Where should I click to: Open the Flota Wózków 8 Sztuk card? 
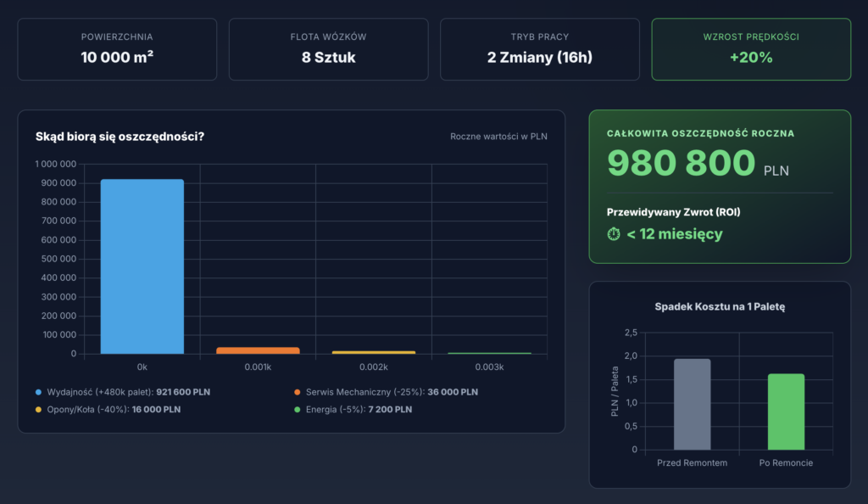tap(328, 49)
